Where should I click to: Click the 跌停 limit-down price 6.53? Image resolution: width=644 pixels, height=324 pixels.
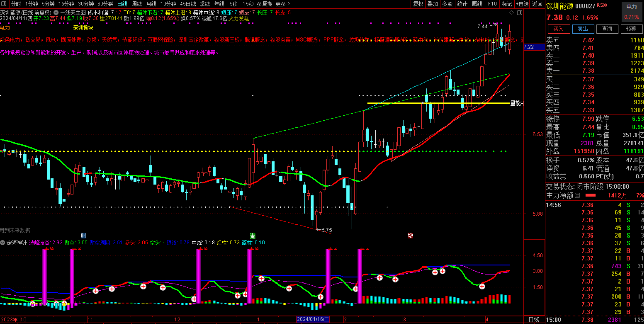pyautogui.click(x=638, y=119)
